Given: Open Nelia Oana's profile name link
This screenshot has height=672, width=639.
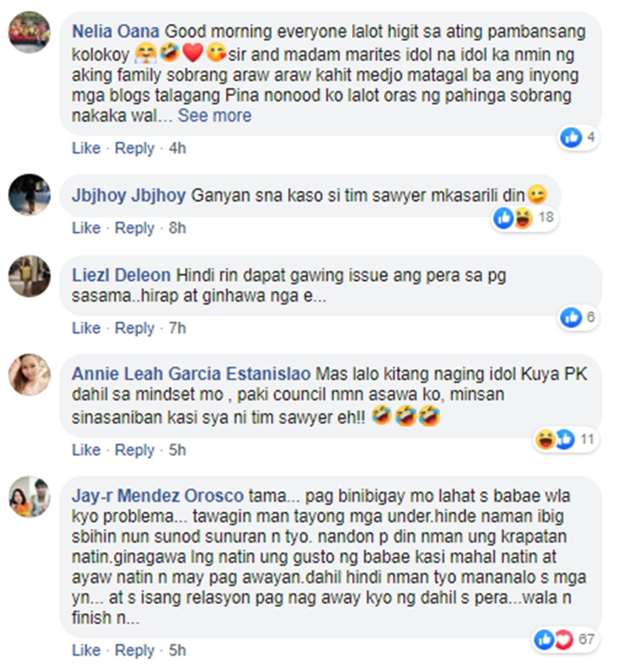Looking at the screenshot, I should (115, 32).
